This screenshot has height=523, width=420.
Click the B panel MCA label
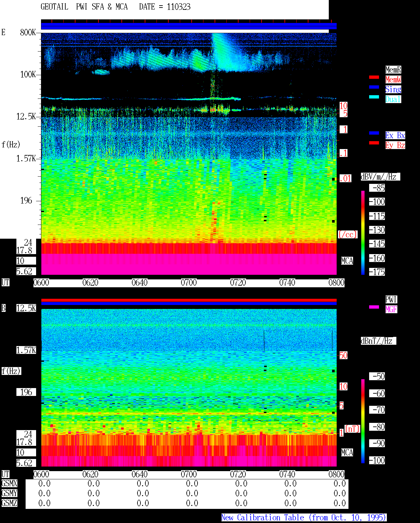(347, 452)
